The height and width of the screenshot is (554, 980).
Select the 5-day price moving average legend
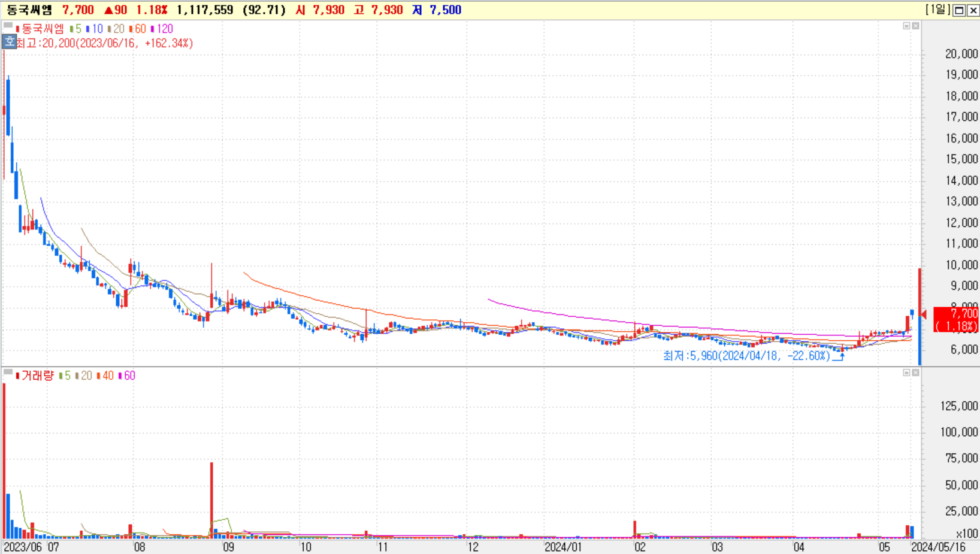[x=75, y=29]
